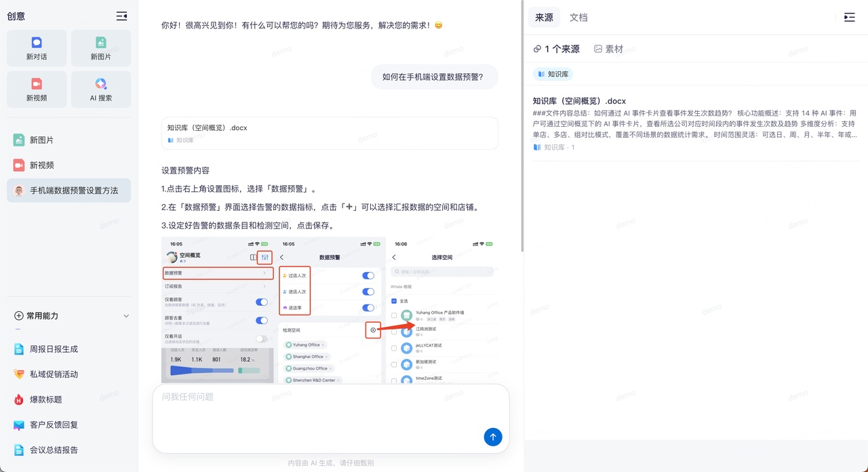Expand or collapse the 常用能力 section
Viewport: 868px width, 472px height.
[x=125, y=316]
